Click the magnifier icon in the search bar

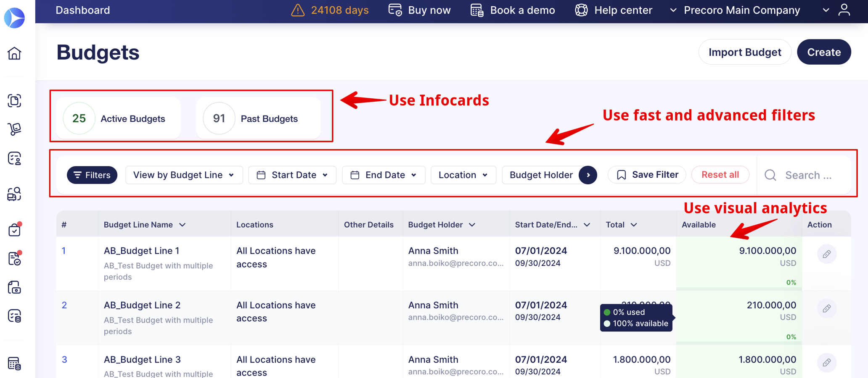pyautogui.click(x=770, y=175)
